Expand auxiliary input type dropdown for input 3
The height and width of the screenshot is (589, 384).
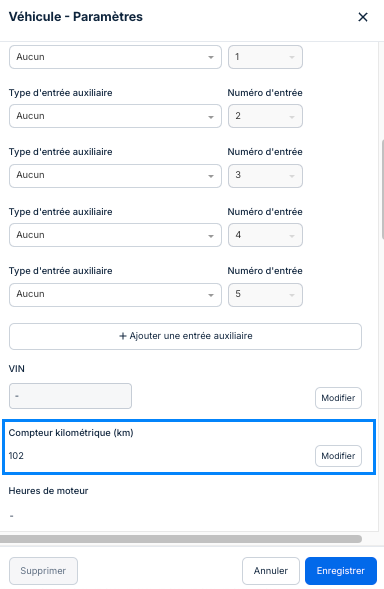(115, 175)
